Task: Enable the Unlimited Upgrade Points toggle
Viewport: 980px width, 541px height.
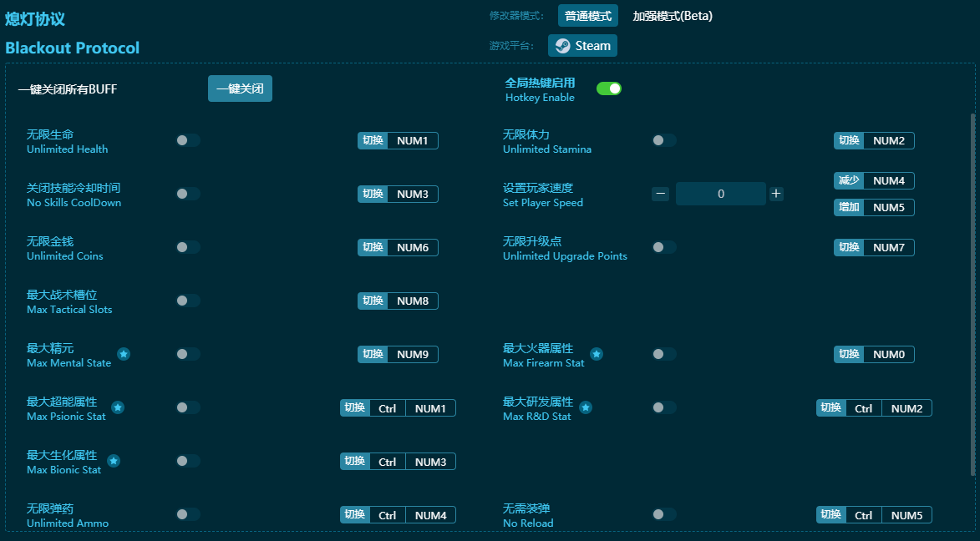Action: coord(664,247)
